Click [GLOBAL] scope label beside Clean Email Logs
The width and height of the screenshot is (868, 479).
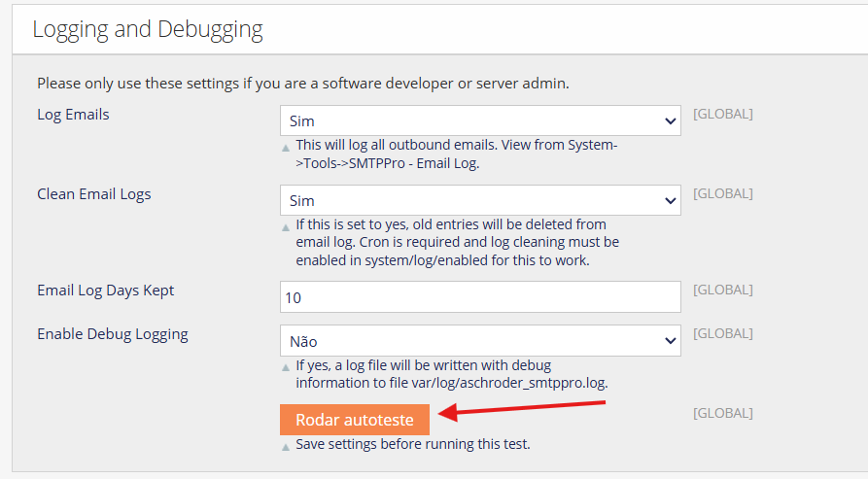click(x=722, y=193)
